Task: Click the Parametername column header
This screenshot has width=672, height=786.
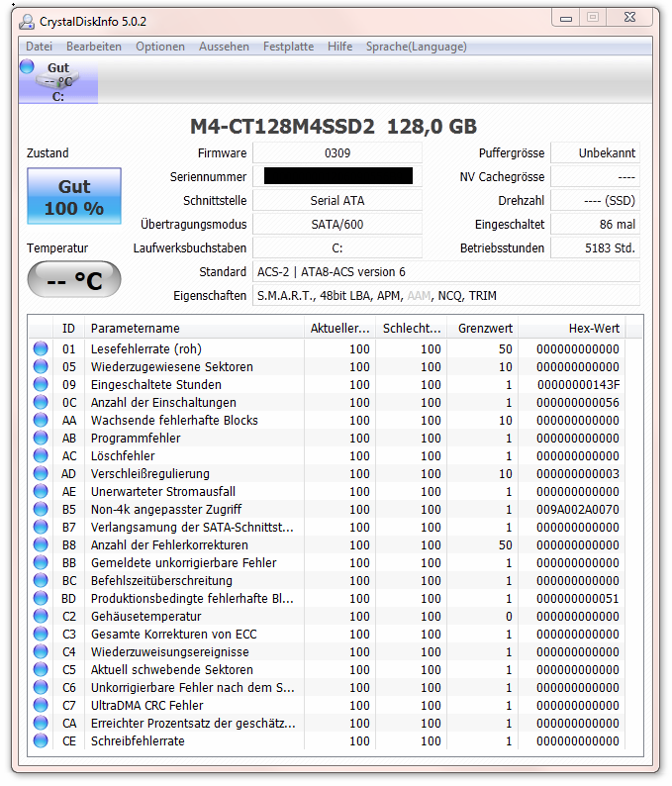Action: coord(194,329)
